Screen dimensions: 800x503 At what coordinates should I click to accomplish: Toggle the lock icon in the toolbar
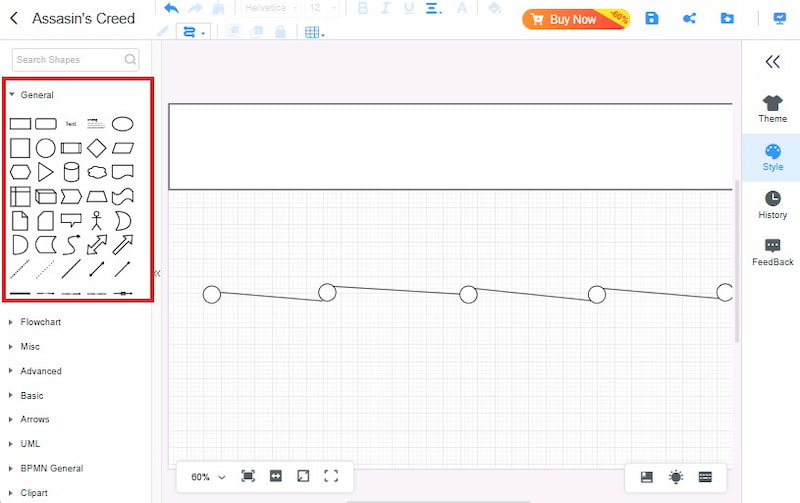(280, 32)
